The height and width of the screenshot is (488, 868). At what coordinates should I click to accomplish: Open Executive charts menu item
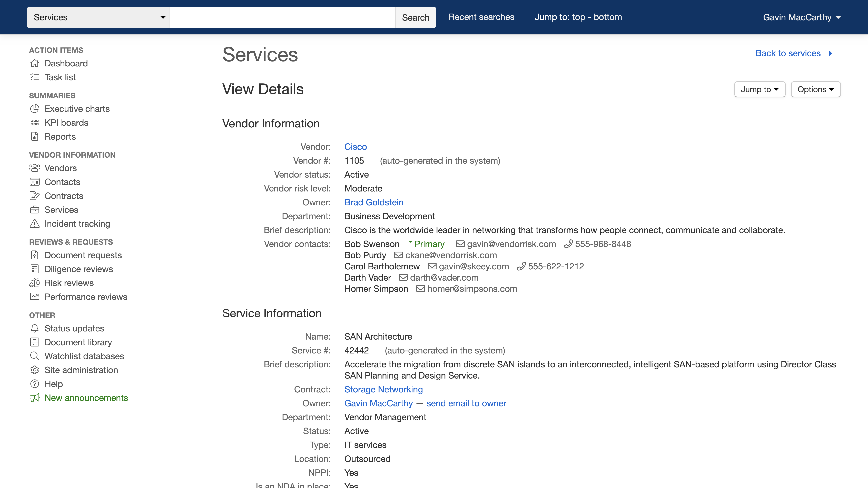click(x=77, y=109)
